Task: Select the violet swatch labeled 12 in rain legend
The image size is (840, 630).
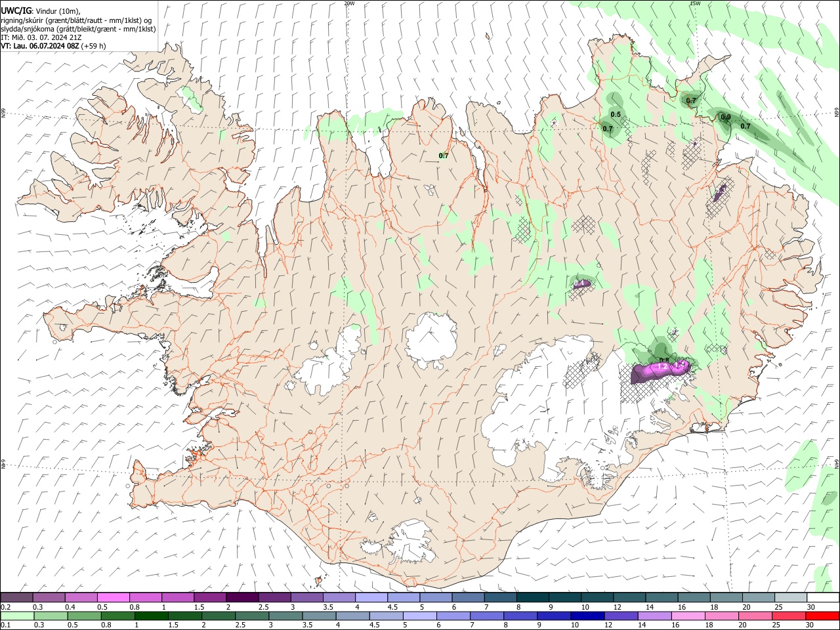Action: [x=621, y=616]
